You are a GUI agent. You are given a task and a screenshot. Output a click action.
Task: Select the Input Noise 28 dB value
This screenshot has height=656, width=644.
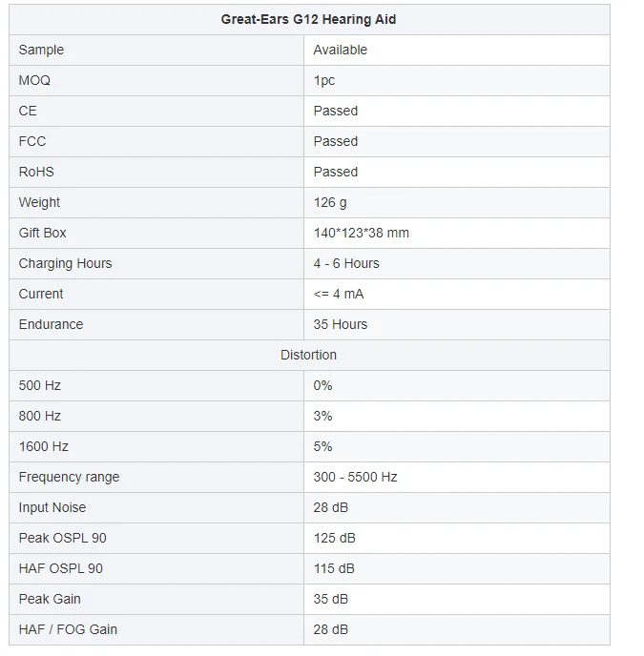pos(330,507)
